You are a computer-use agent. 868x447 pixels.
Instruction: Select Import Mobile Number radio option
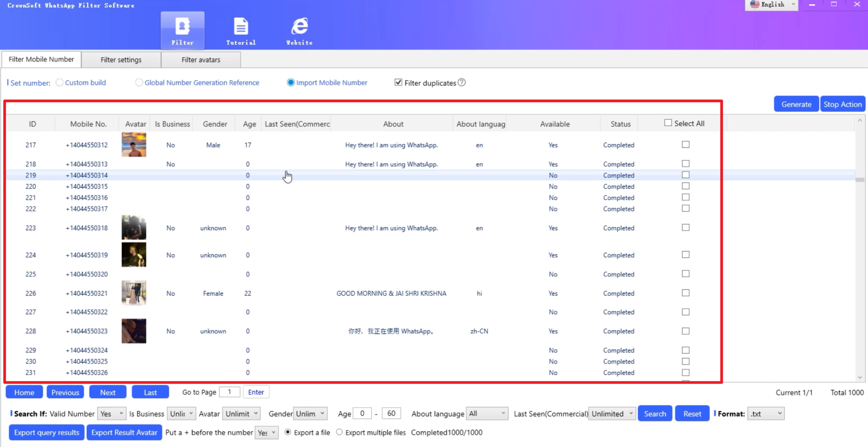click(291, 82)
